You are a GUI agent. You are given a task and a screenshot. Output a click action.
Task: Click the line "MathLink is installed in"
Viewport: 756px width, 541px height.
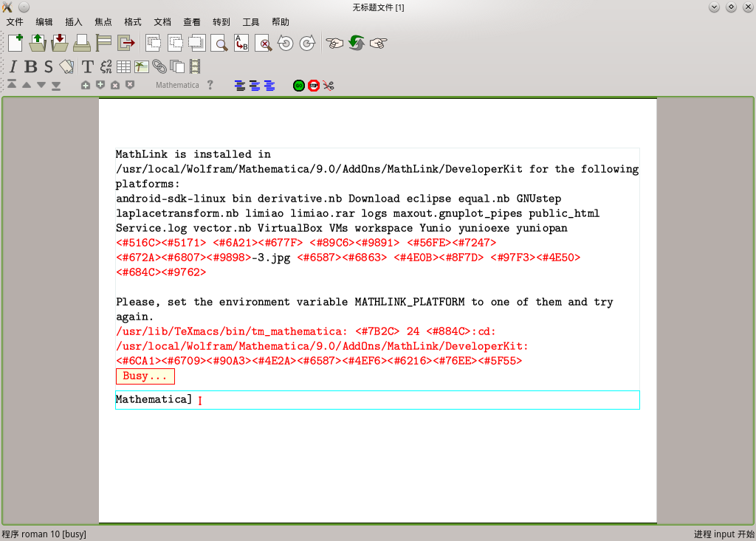click(x=193, y=154)
